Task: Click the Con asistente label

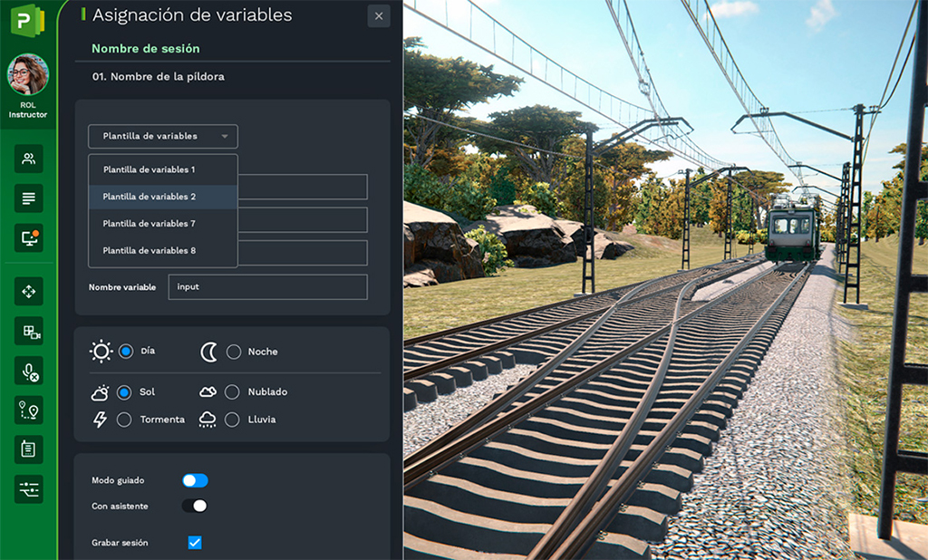Action: tap(121, 507)
